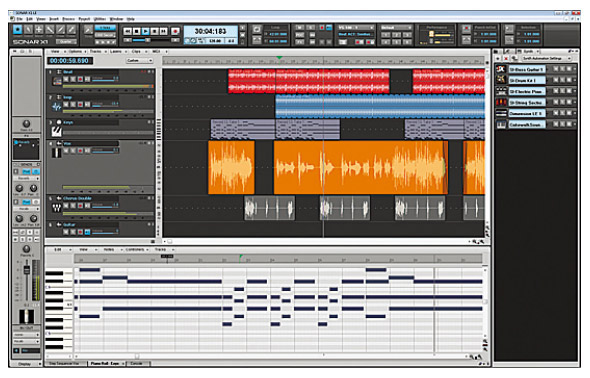This screenshot has width=590, height=378.
Task: Open the File menu
Action: click(x=19, y=19)
